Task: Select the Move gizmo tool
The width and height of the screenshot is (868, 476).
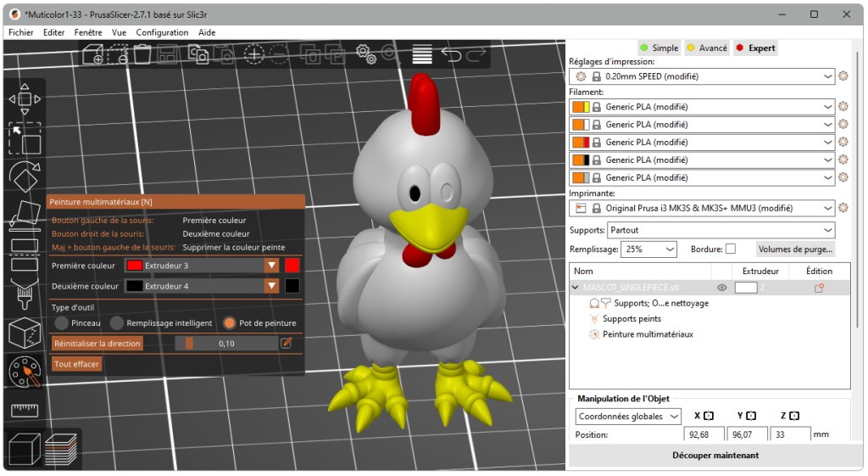Action: (25, 98)
